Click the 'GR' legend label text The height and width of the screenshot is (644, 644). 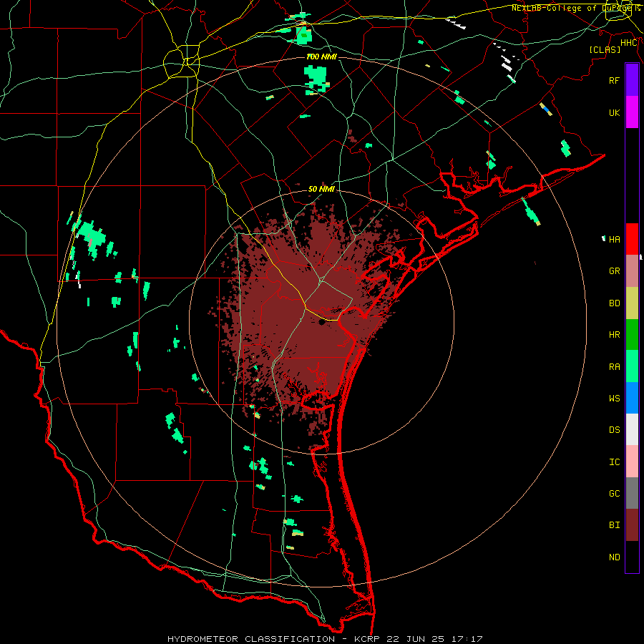(614, 271)
